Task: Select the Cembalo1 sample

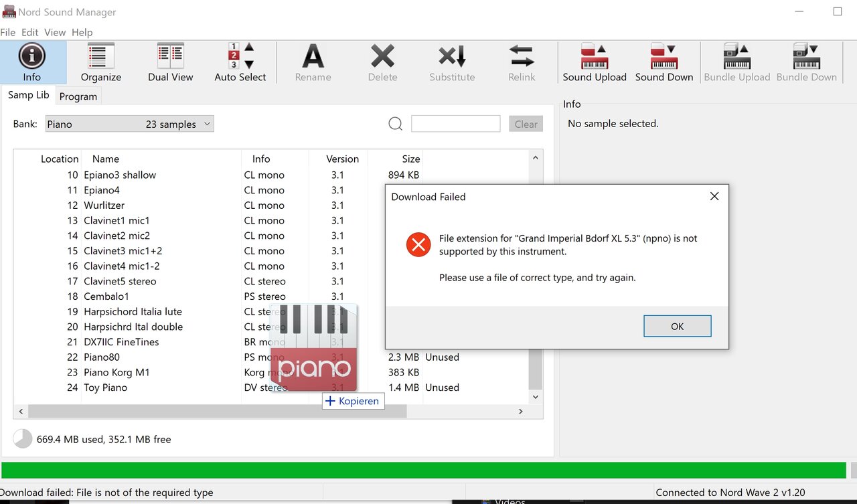Action: [106, 296]
